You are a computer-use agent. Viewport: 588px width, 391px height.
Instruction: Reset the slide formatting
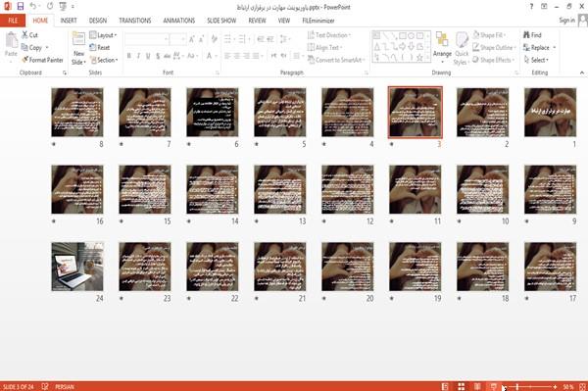tap(100, 48)
